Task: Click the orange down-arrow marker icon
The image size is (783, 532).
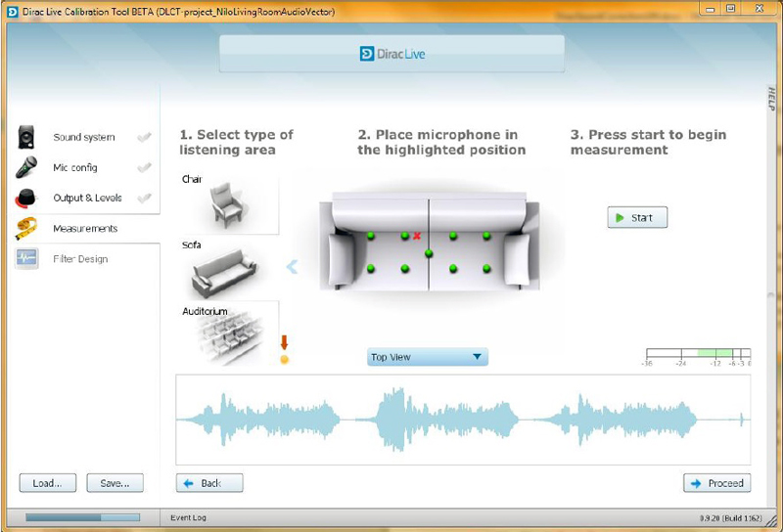Action: (x=284, y=342)
